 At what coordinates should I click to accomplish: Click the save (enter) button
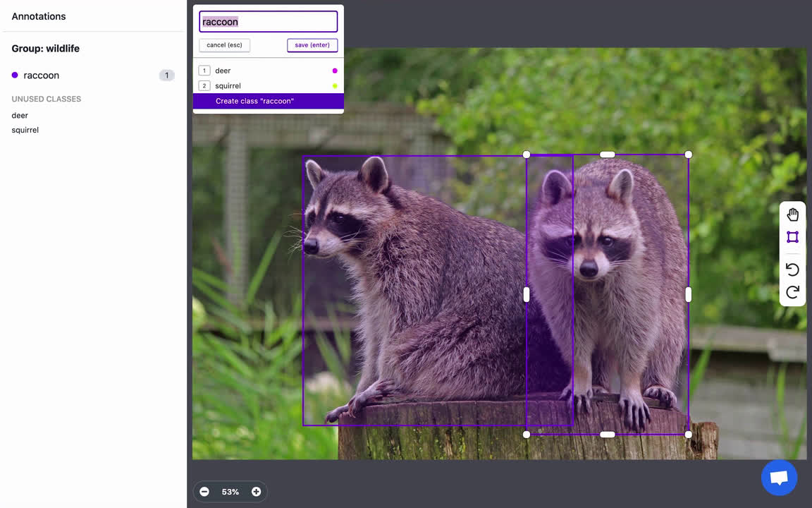click(312, 44)
